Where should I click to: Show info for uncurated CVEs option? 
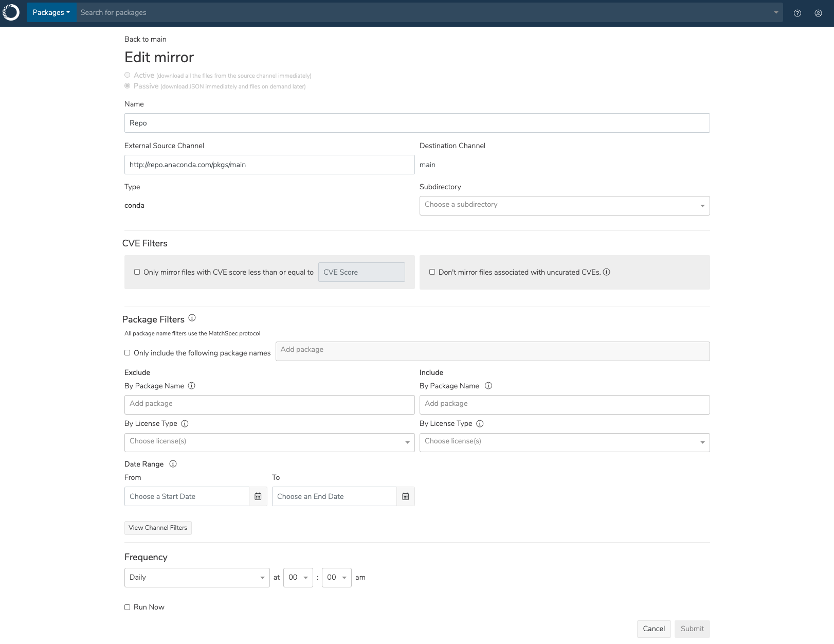[607, 272]
